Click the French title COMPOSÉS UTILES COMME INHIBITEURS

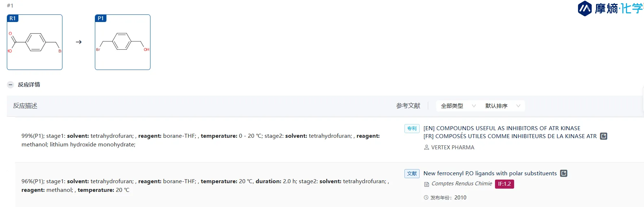(x=510, y=136)
